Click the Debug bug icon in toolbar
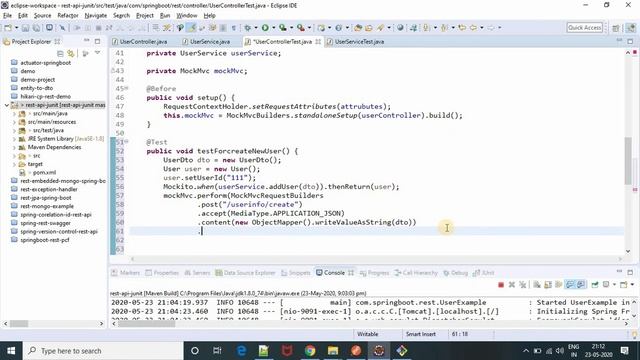Viewport: 640px width, 360px height. [x=248, y=28]
